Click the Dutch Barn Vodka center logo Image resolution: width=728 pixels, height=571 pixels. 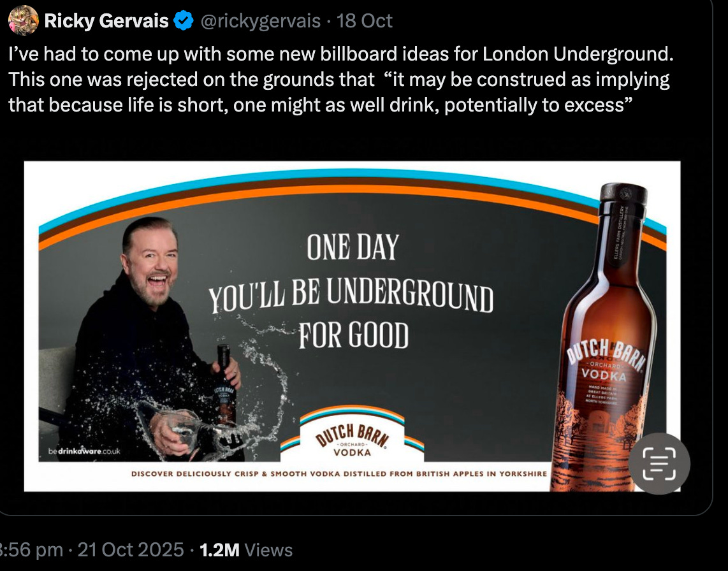pos(353,435)
